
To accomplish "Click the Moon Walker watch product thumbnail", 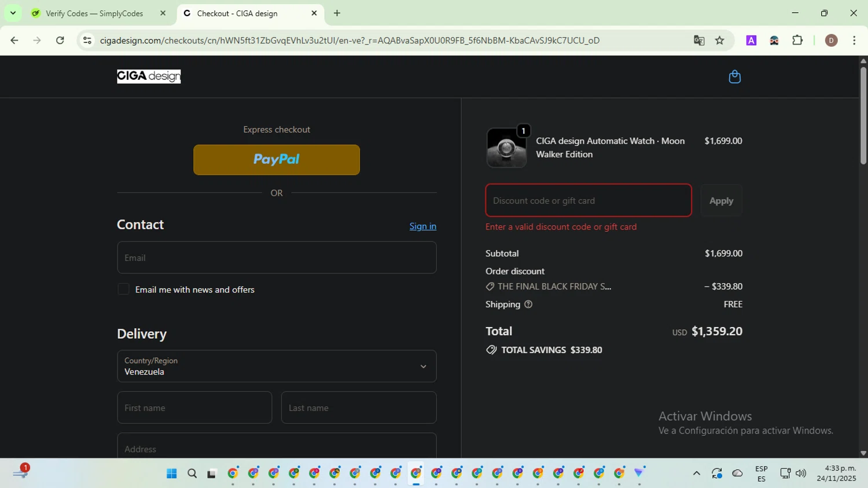I will 506,148.
